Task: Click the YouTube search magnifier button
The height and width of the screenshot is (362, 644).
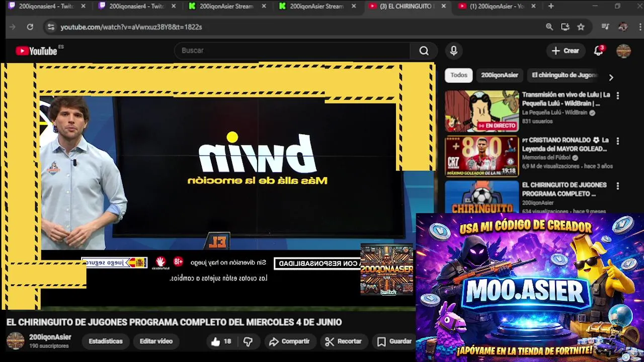Action: [424, 51]
